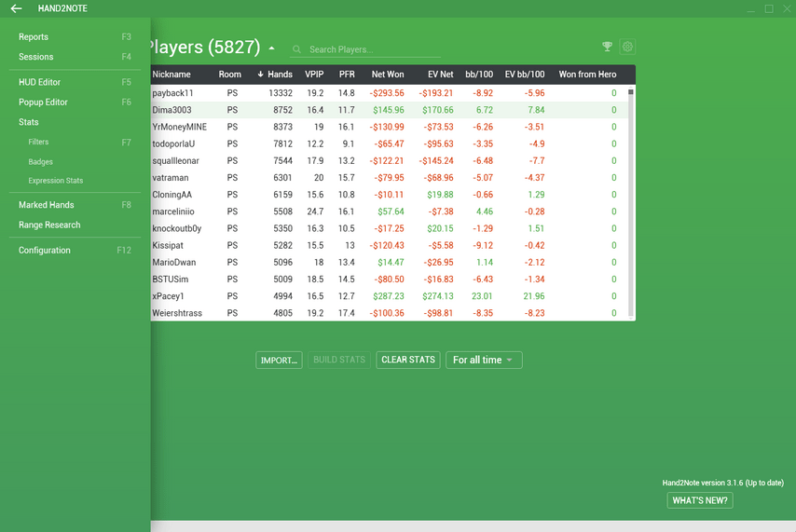Sort by the VPIP column header
Image resolution: width=796 pixels, height=532 pixels.
coord(314,75)
